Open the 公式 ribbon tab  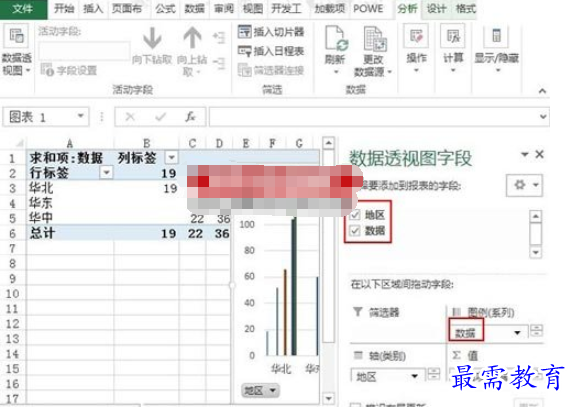166,8
